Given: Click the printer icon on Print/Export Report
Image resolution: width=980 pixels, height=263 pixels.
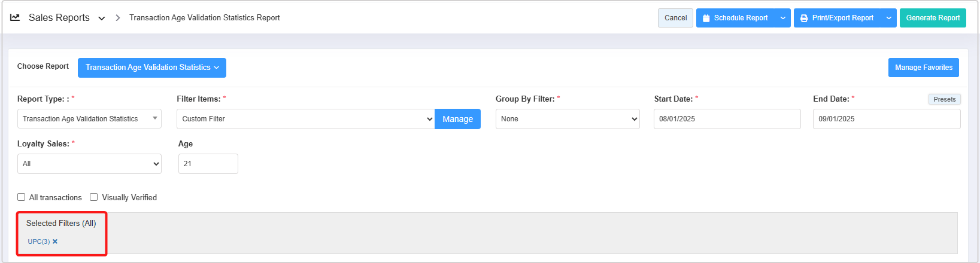Looking at the screenshot, I should tap(804, 18).
